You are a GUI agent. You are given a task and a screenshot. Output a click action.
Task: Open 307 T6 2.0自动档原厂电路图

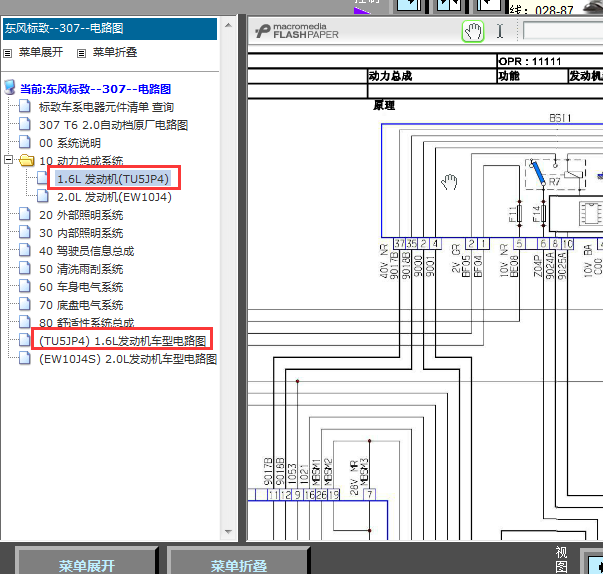click(x=113, y=125)
